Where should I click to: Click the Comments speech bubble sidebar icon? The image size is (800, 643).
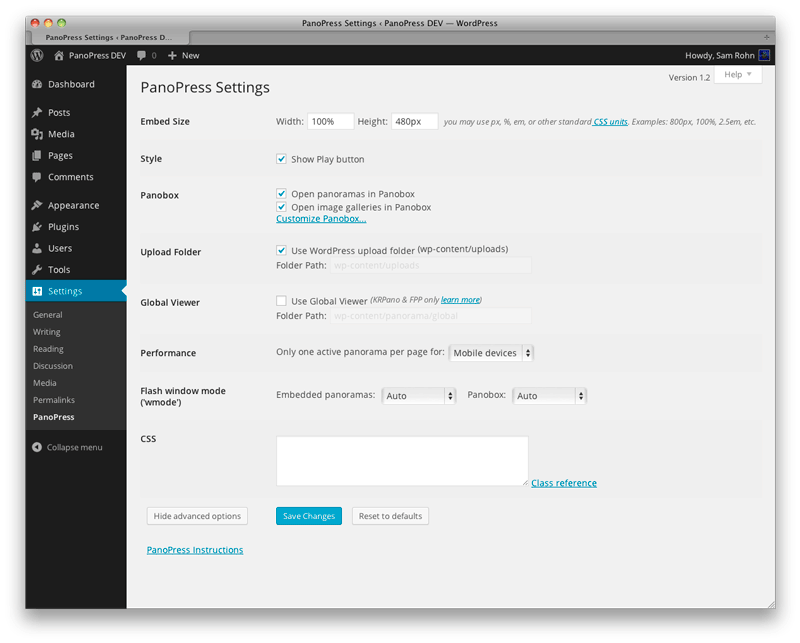(x=37, y=177)
